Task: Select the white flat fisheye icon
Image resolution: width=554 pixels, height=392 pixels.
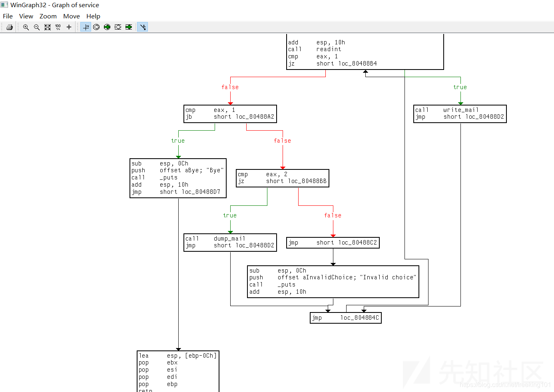Action: (118, 27)
